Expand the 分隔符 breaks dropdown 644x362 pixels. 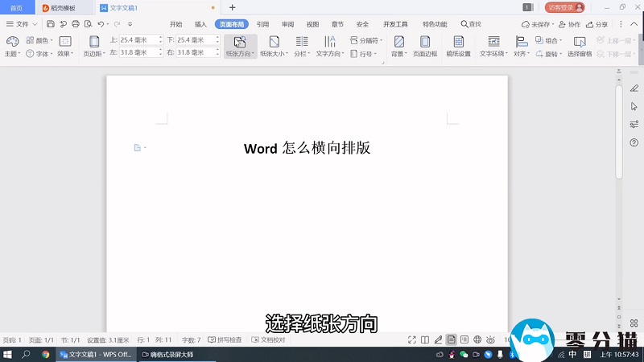point(367,39)
